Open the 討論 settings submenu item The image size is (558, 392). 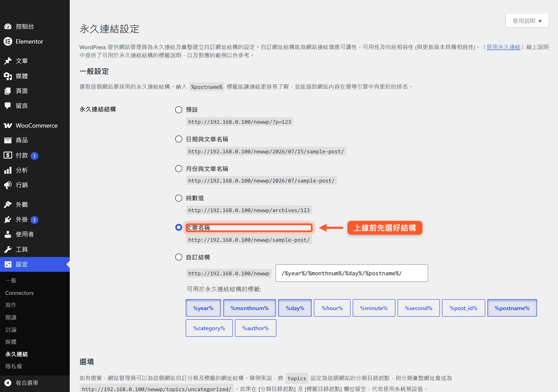click(11, 330)
